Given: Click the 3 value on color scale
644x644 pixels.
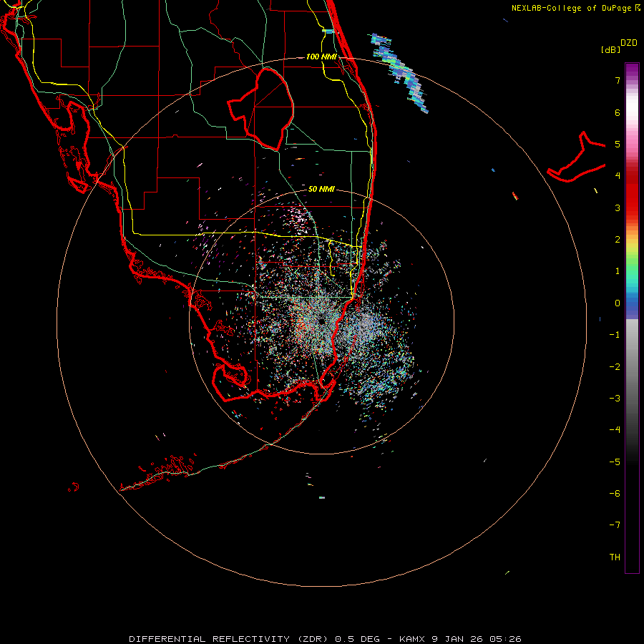Looking at the screenshot, I should (x=618, y=208).
